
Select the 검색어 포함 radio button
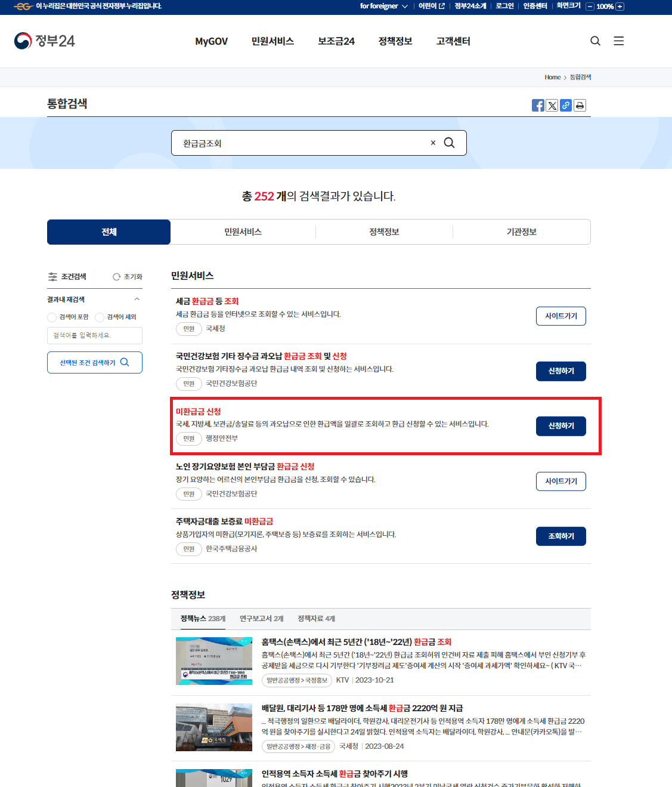click(52, 317)
